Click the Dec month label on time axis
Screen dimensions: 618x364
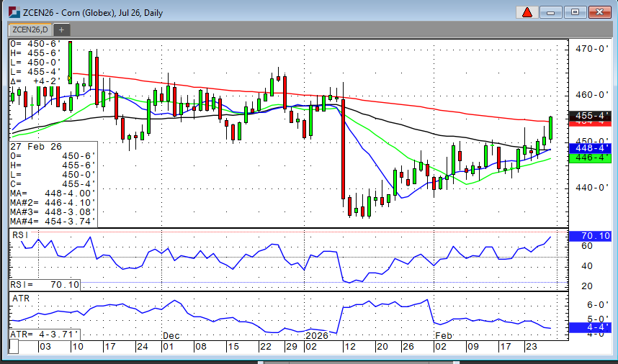click(x=171, y=336)
